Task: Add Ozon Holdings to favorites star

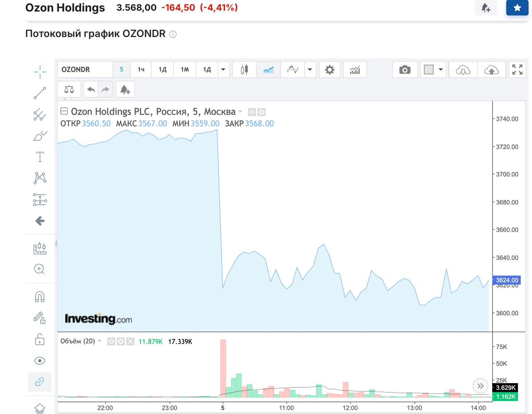Action: click(x=517, y=8)
